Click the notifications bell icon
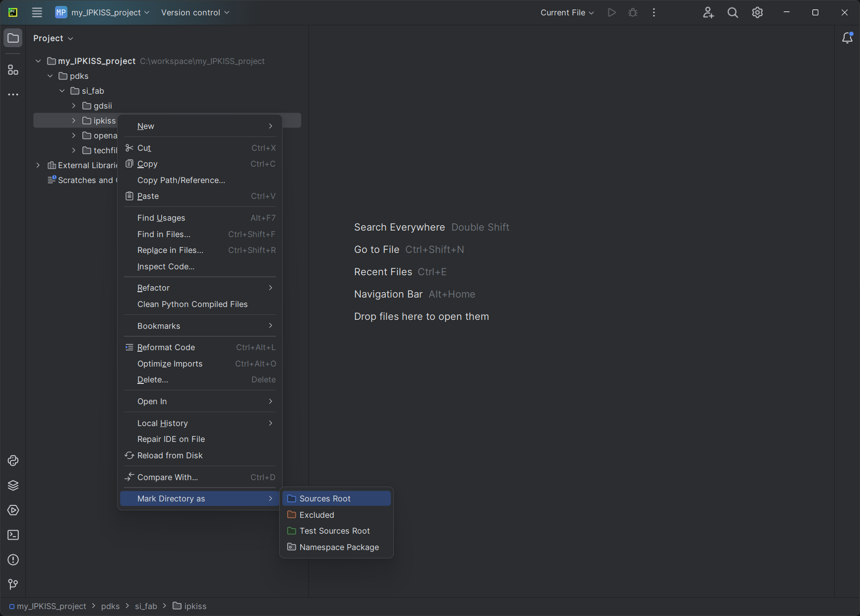This screenshot has width=860, height=616. 847,38
